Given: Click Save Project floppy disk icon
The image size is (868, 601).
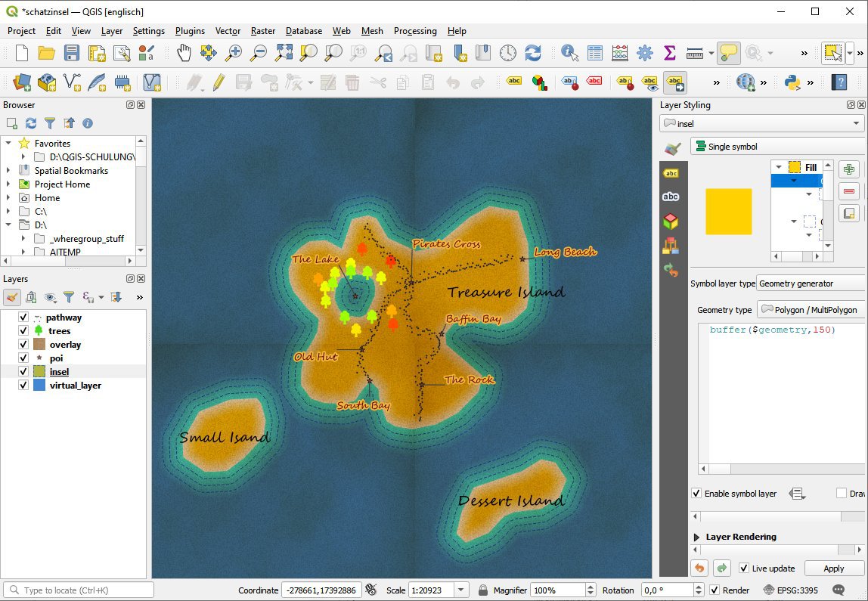Looking at the screenshot, I should [72, 53].
